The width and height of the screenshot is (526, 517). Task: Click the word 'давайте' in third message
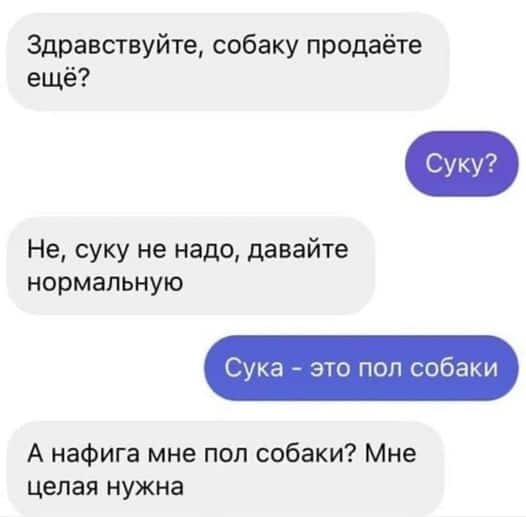click(298, 250)
